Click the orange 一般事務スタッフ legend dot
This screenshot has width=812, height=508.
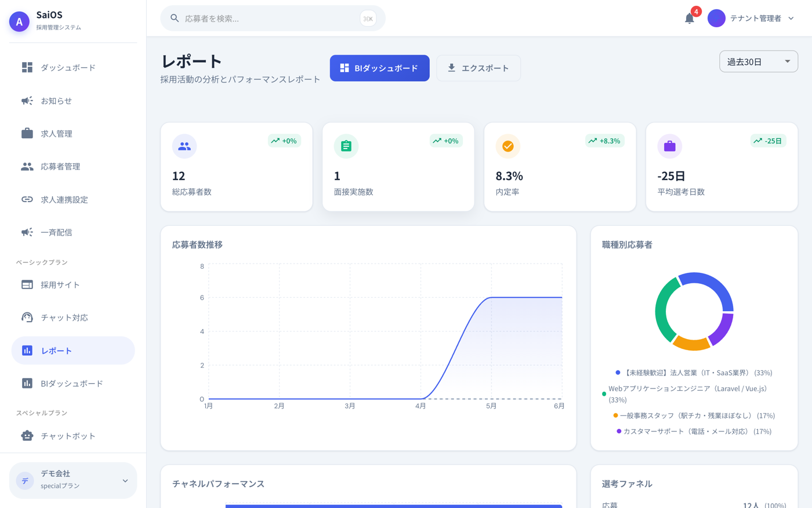coord(616,416)
